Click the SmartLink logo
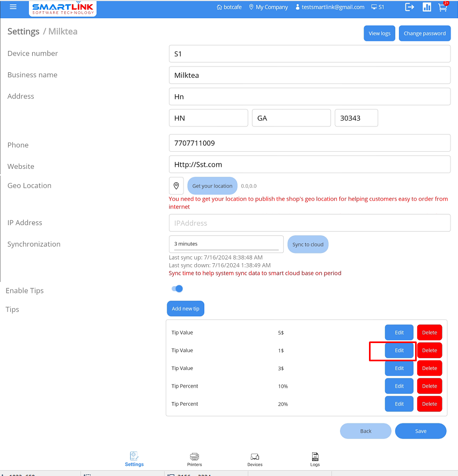Viewport: 458px width, 476px height. pyautogui.click(x=63, y=8)
